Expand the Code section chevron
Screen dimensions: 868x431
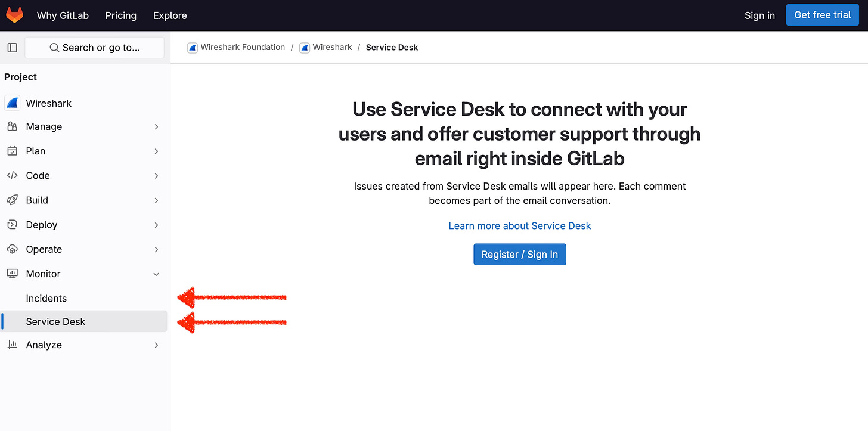(156, 175)
